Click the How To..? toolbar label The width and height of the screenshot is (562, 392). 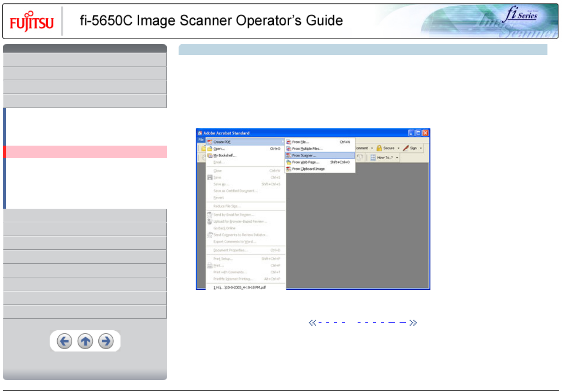(x=385, y=158)
